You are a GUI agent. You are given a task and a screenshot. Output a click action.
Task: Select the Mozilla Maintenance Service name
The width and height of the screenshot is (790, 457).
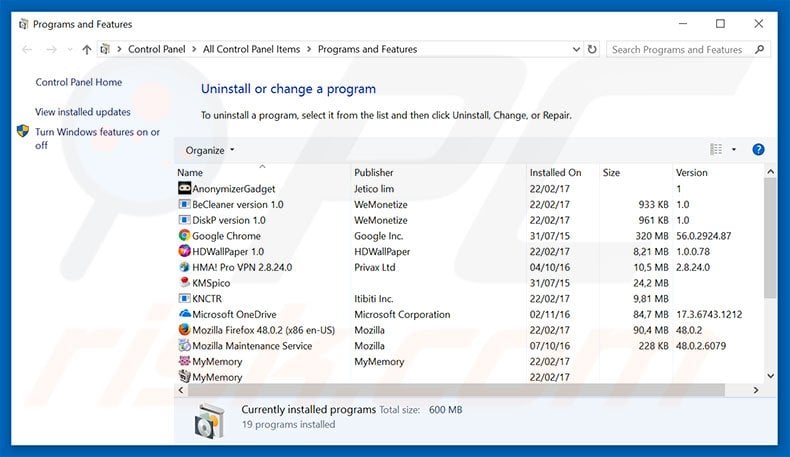coord(252,346)
